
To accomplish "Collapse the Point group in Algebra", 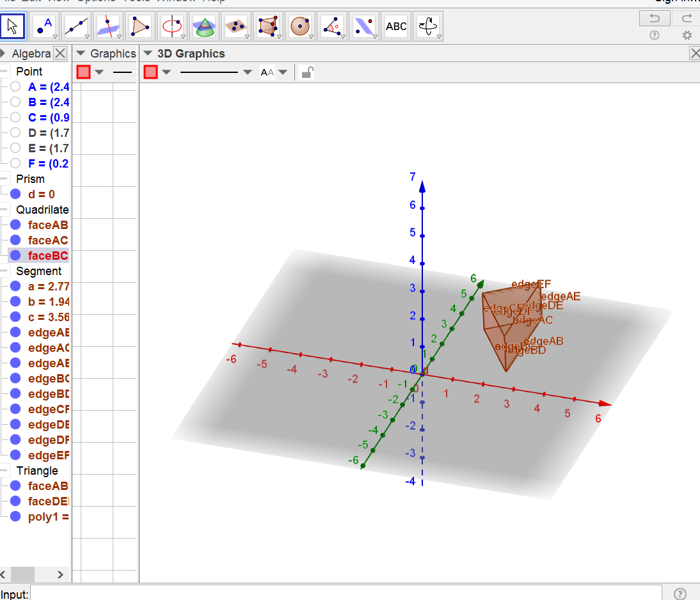I will click(x=5, y=72).
